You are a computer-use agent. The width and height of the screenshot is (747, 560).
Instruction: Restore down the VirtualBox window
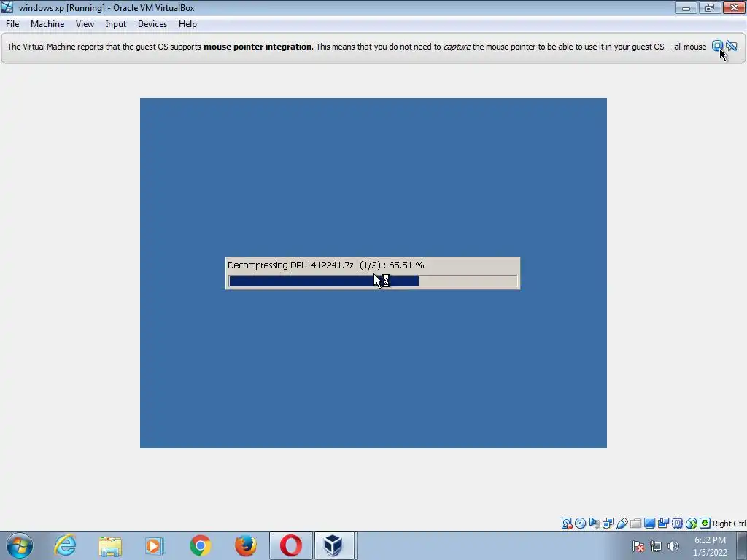coord(710,7)
